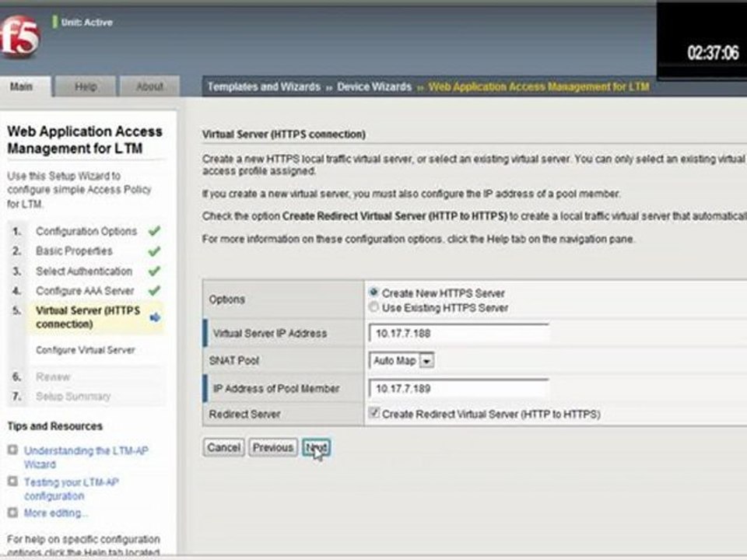Viewport: 747px width, 560px height.
Task: Click the blue arrow icon beside Virtual Server step
Action: click(x=155, y=317)
